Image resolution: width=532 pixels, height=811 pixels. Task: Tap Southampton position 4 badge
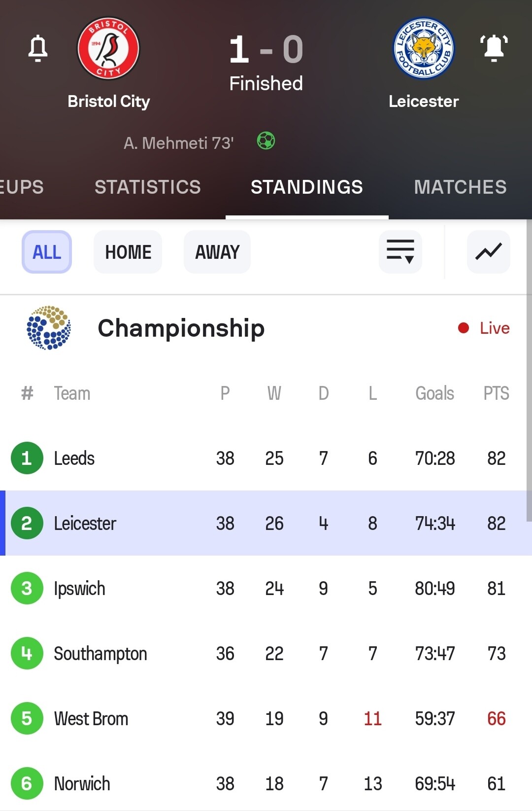click(27, 653)
